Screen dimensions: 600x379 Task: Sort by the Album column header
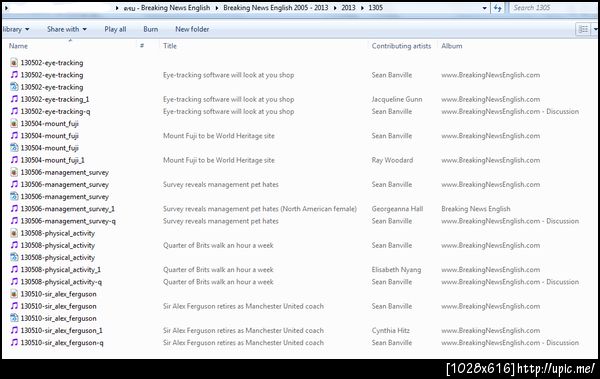[x=452, y=46]
